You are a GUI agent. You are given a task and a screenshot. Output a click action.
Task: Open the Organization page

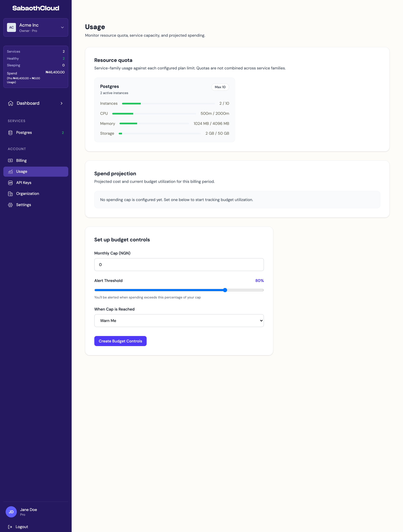coord(36,194)
